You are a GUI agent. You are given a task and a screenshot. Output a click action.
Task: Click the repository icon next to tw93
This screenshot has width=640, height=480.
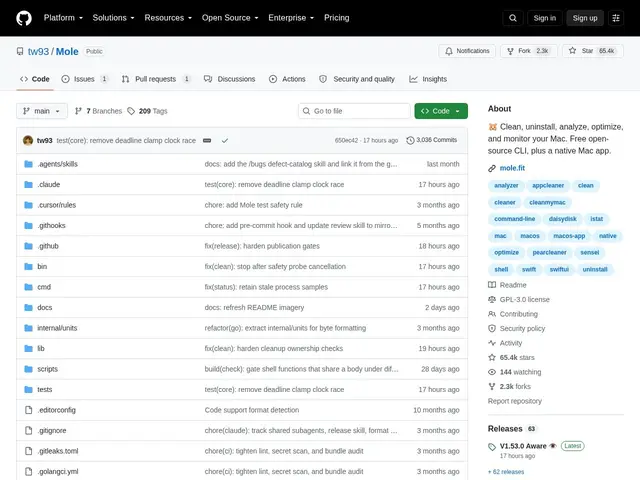(20, 51)
